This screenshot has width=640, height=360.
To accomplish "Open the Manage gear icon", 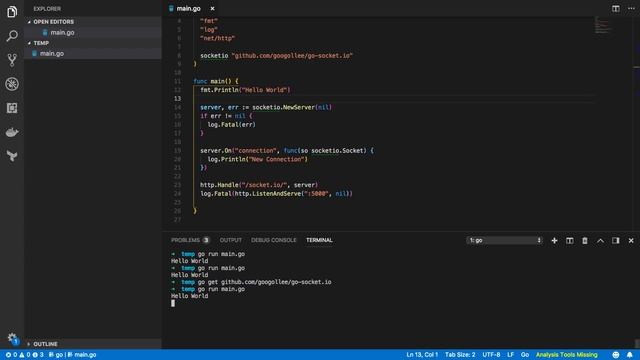I will tap(12, 338).
